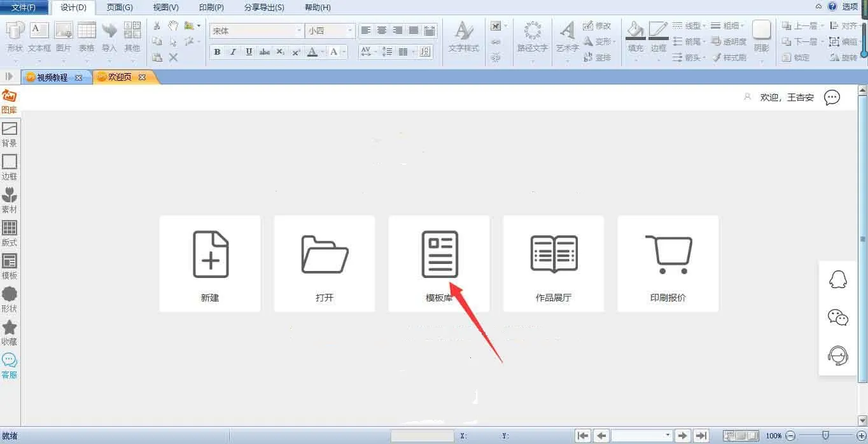Open the 边框 border panel in sidebar
Image resolution: width=868 pixels, height=444 pixels.
(10, 168)
